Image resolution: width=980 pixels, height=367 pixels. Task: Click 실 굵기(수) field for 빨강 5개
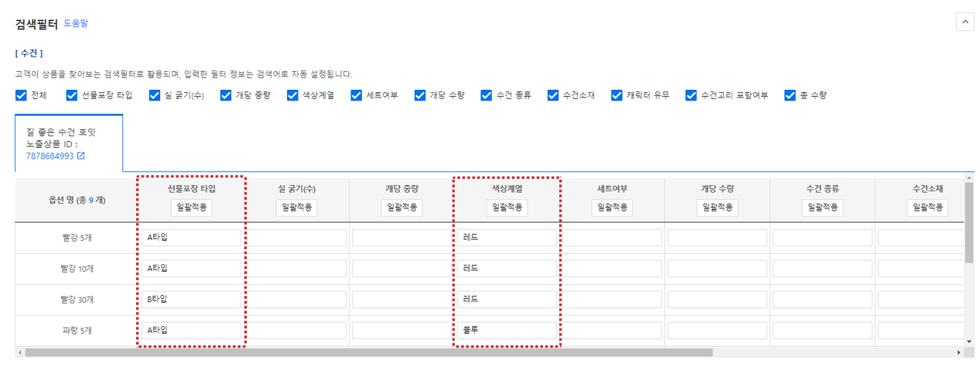[x=296, y=238]
